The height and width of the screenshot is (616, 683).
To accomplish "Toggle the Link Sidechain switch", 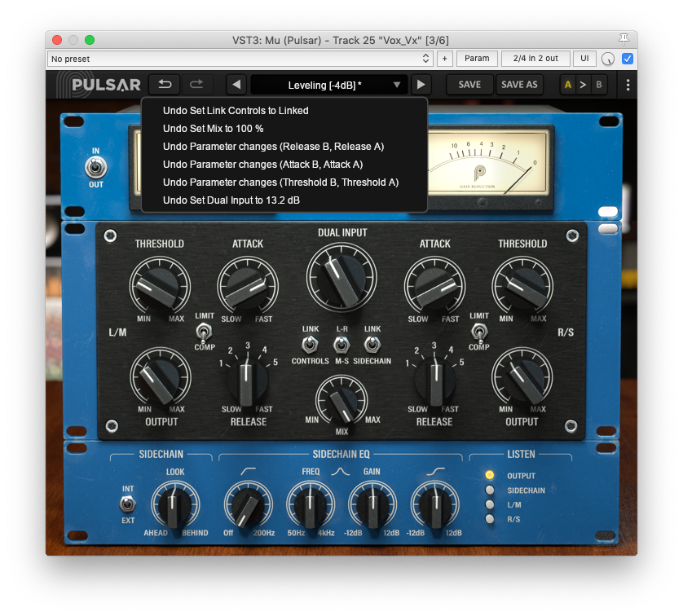I will coord(372,345).
